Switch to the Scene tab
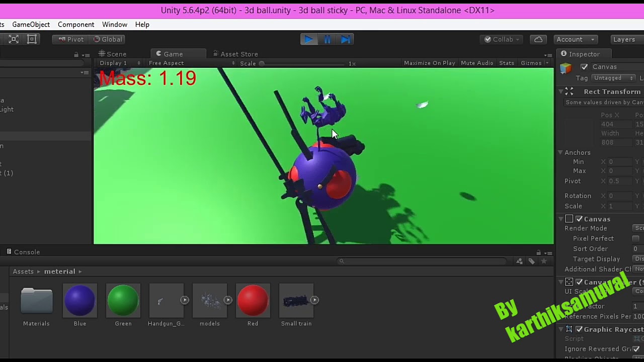The width and height of the screenshot is (644, 362). click(x=112, y=54)
